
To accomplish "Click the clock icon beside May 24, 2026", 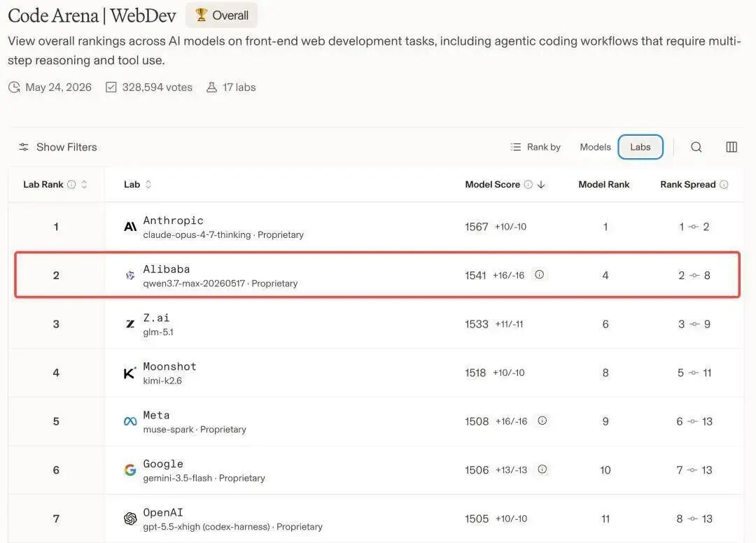I will click(x=15, y=87).
